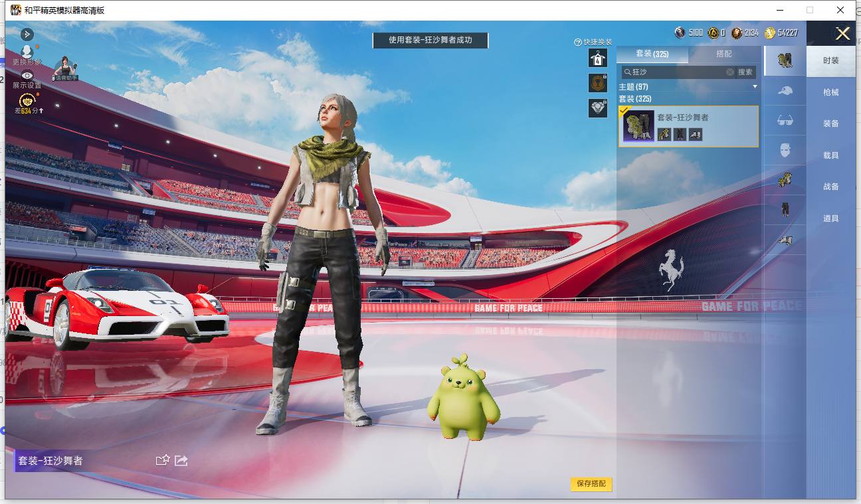The width and height of the screenshot is (861, 504).
Task: Select the cap headwear category icon
Action: pyautogui.click(x=785, y=90)
